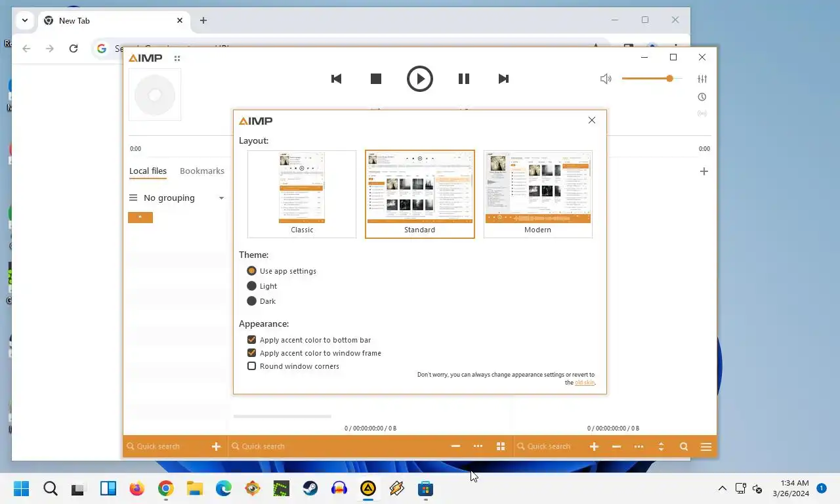Open the AIMP main menu logo

click(146, 58)
